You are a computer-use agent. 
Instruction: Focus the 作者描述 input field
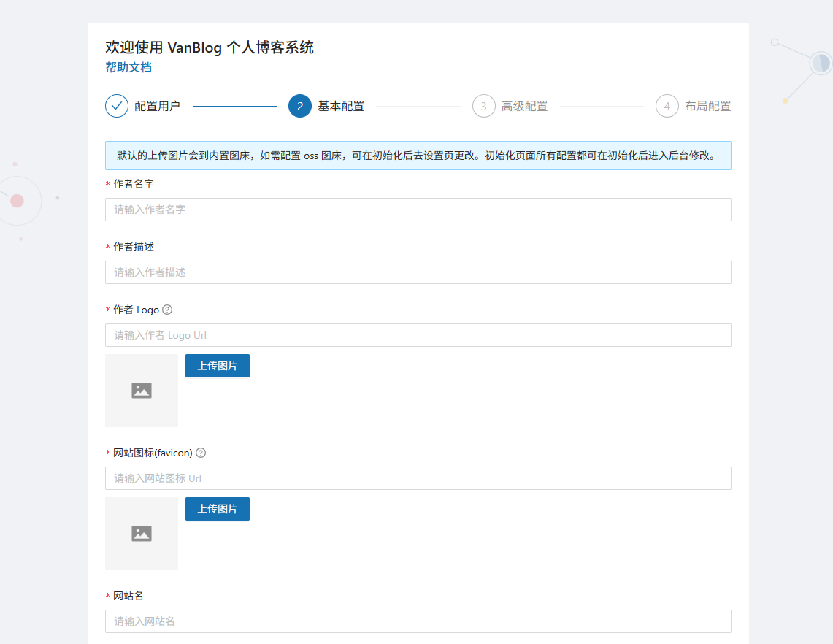(x=418, y=272)
